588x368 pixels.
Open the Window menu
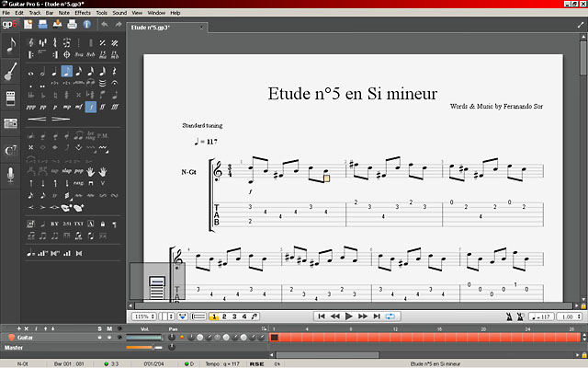[x=156, y=13]
